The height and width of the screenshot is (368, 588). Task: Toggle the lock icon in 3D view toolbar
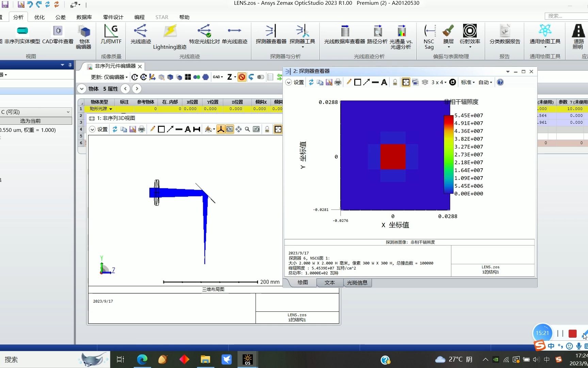point(267,129)
